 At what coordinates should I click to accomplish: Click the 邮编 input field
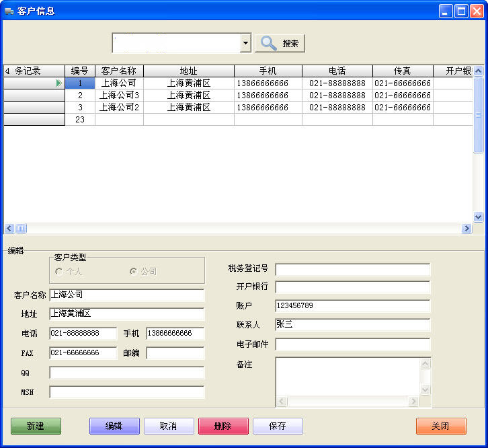[x=175, y=353]
